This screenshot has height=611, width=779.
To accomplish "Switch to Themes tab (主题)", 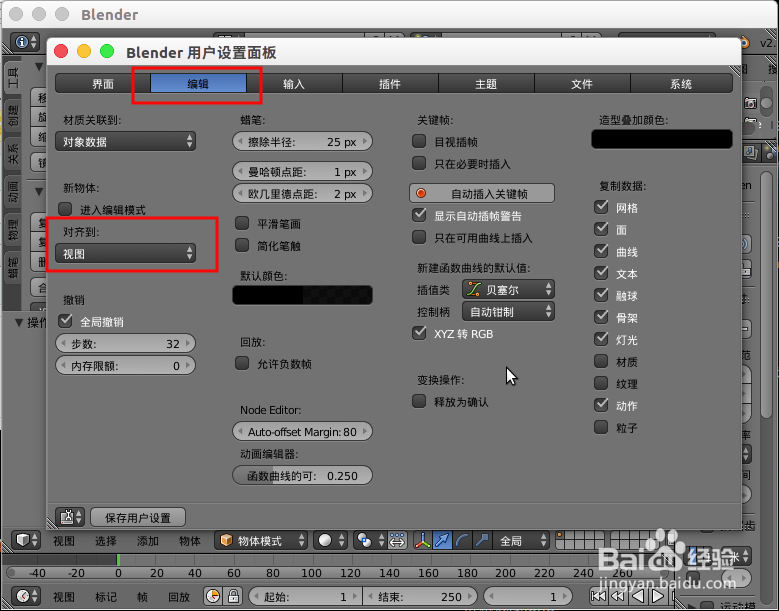I will pyautogui.click(x=486, y=83).
